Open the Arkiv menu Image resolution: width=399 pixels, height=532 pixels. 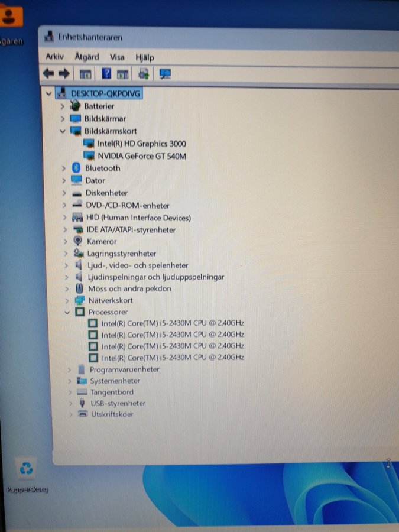tap(54, 57)
